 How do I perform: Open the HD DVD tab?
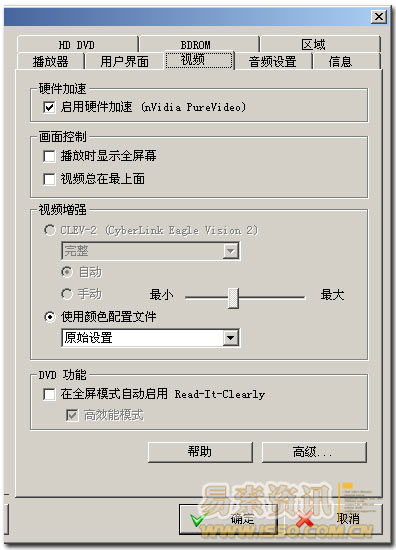pos(77,45)
